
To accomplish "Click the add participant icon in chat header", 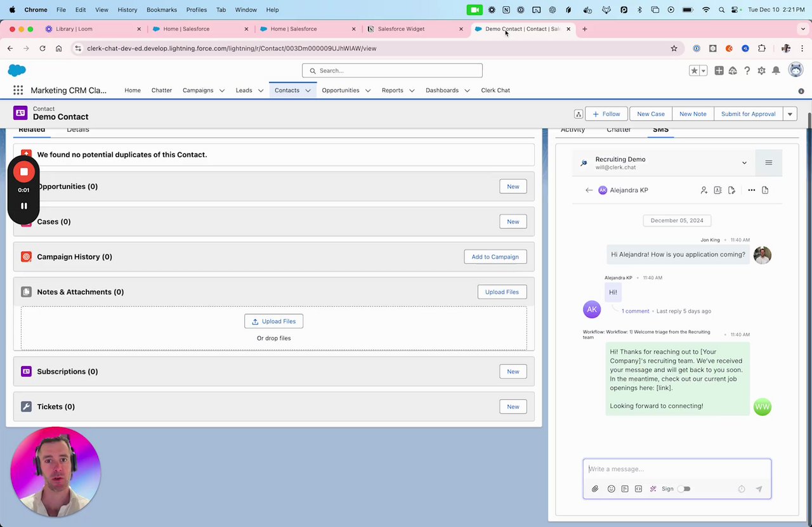I will coord(704,190).
